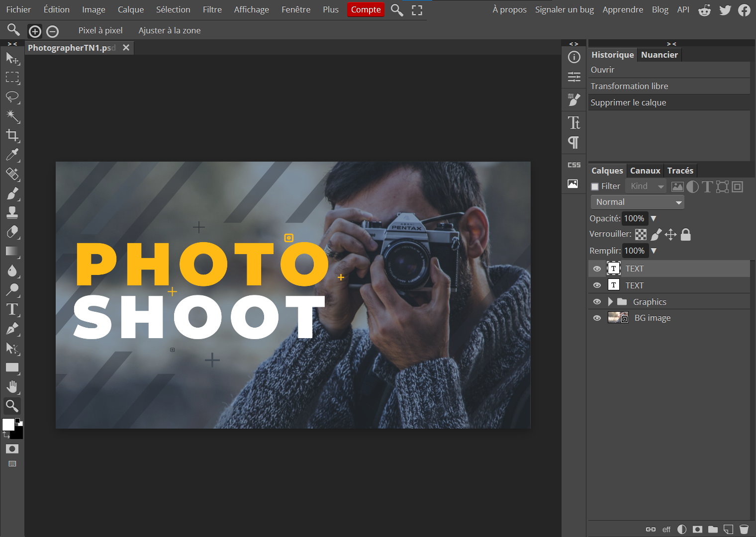This screenshot has width=756, height=537.
Task: Open the Paragraph panel icon
Action: [573, 143]
